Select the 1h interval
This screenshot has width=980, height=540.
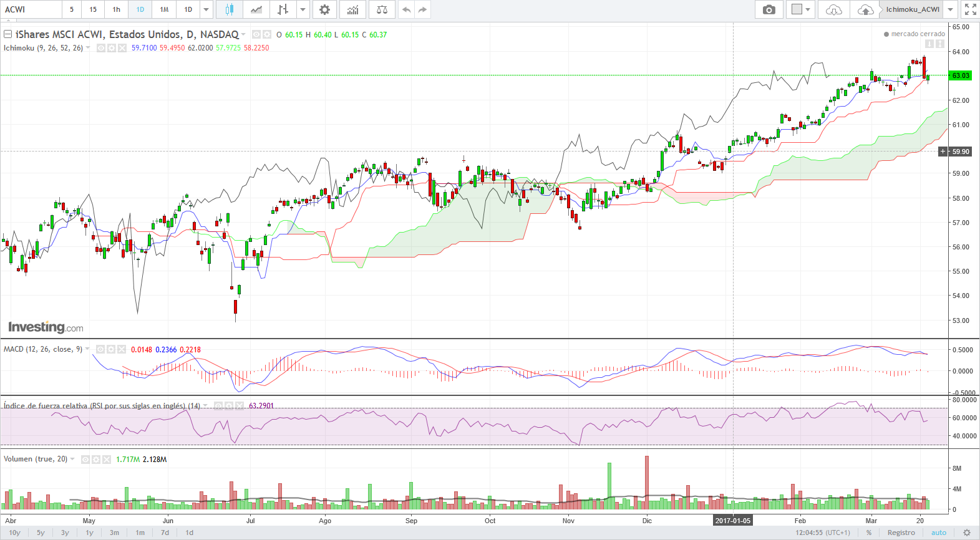pos(117,9)
